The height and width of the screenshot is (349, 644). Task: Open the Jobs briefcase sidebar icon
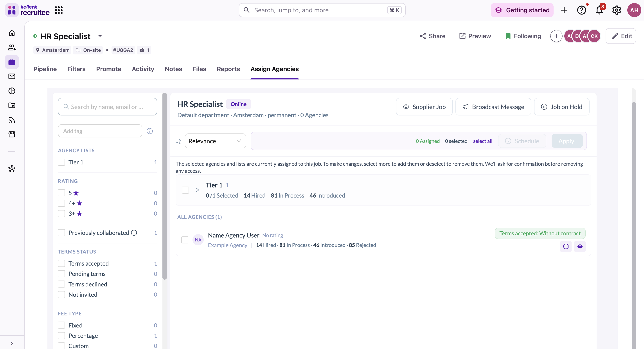click(12, 62)
